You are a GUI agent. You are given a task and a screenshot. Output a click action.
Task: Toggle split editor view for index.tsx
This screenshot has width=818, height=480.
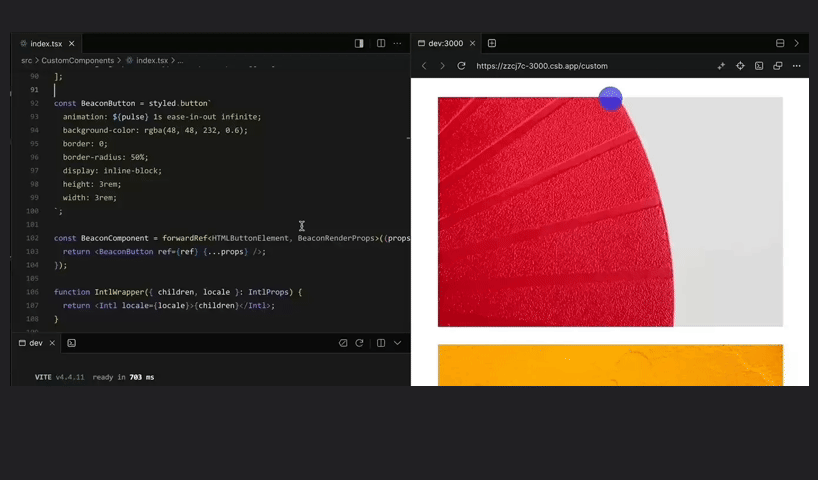click(381, 44)
